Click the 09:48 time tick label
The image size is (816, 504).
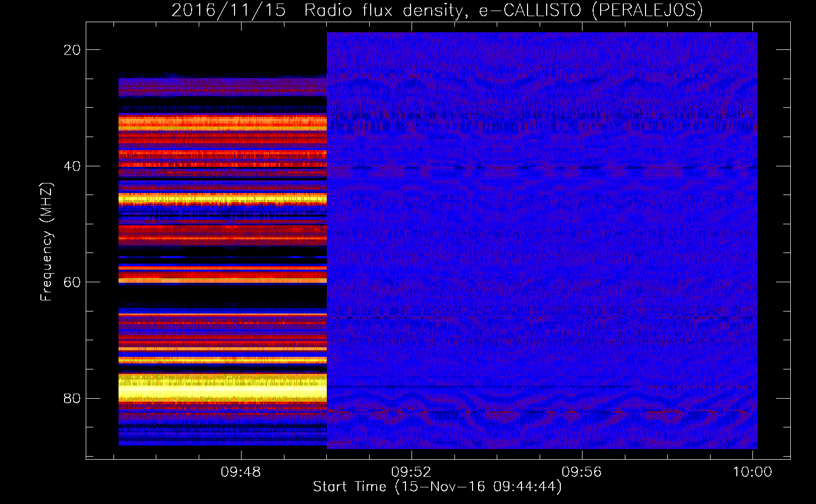click(241, 472)
